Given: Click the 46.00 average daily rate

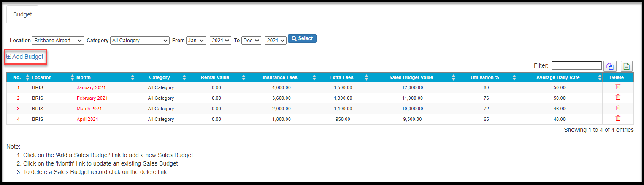Looking at the screenshot, I should click(560, 109).
